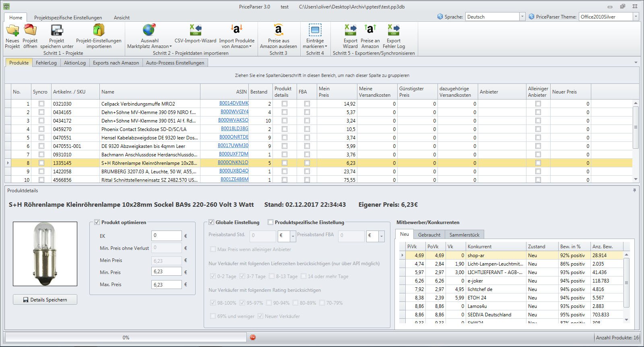
Task: Open the Export Wizard icon
Action: point(351,30)
